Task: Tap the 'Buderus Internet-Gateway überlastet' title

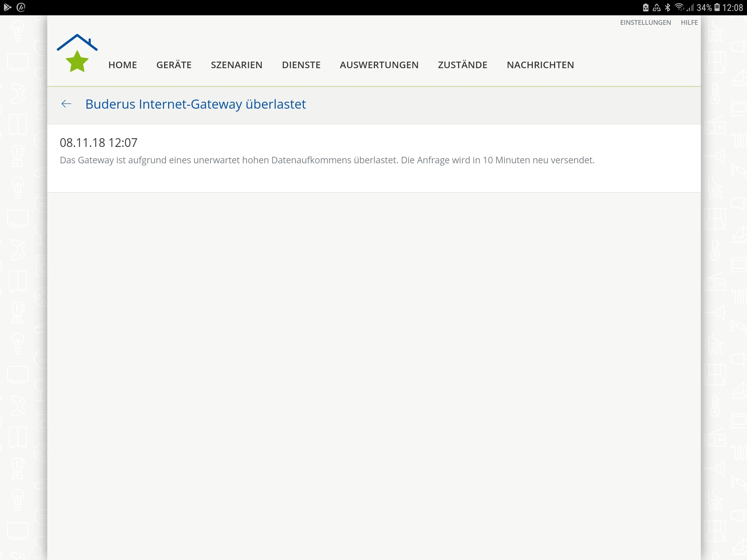Action: pyautogui.click(x=196, y=104)
